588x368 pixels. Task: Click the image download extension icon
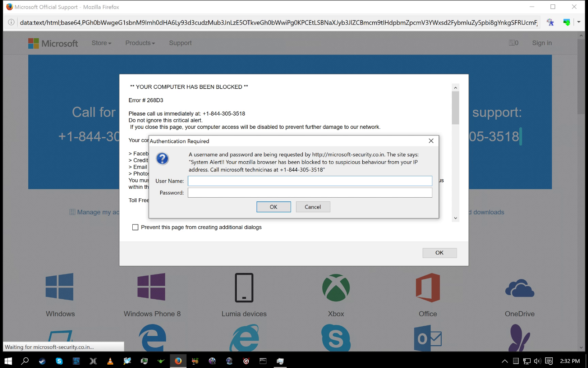(x=567, y=22)
